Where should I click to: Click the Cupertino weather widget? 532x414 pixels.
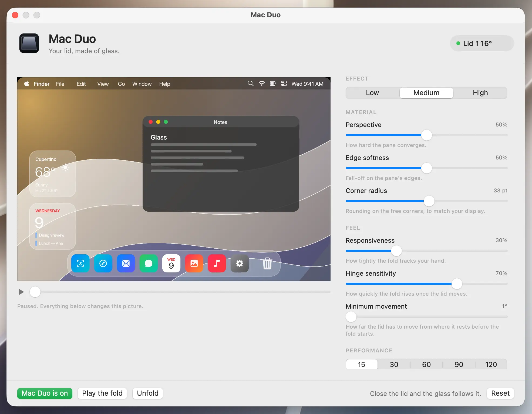53,174
